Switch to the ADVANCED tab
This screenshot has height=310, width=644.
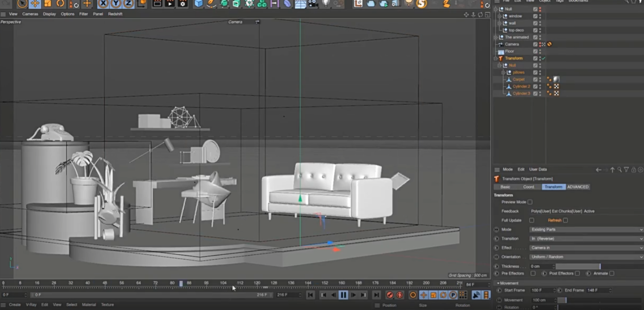578,187
